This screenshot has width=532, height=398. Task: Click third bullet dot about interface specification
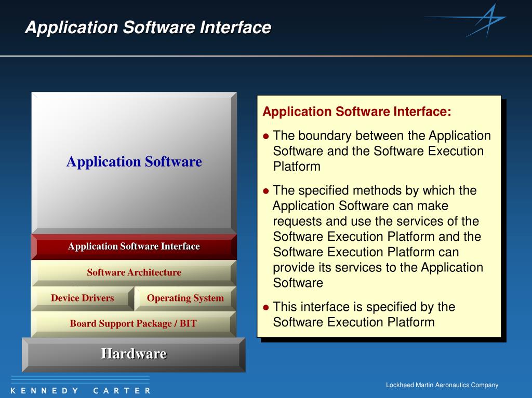266,308
